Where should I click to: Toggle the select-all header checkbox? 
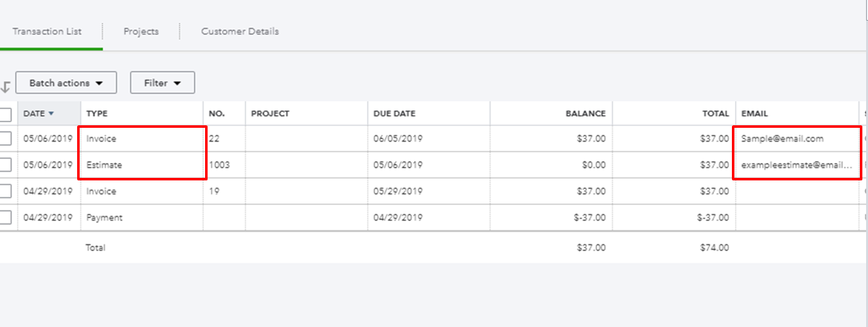(6, 114)
